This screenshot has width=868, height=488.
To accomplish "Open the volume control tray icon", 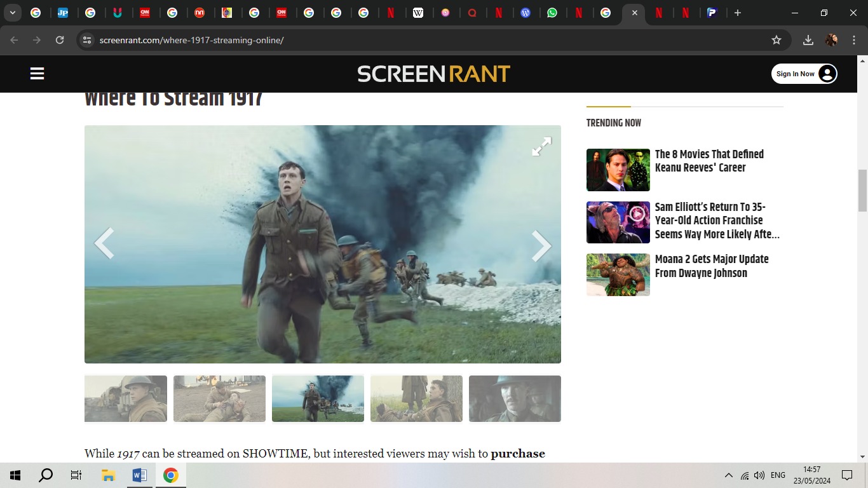I will (759, 475).
